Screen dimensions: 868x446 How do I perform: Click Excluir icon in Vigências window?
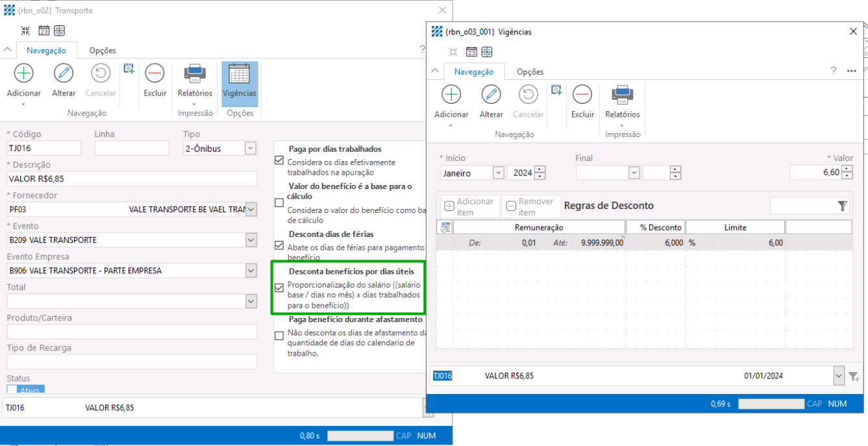(x=582, y=95)
